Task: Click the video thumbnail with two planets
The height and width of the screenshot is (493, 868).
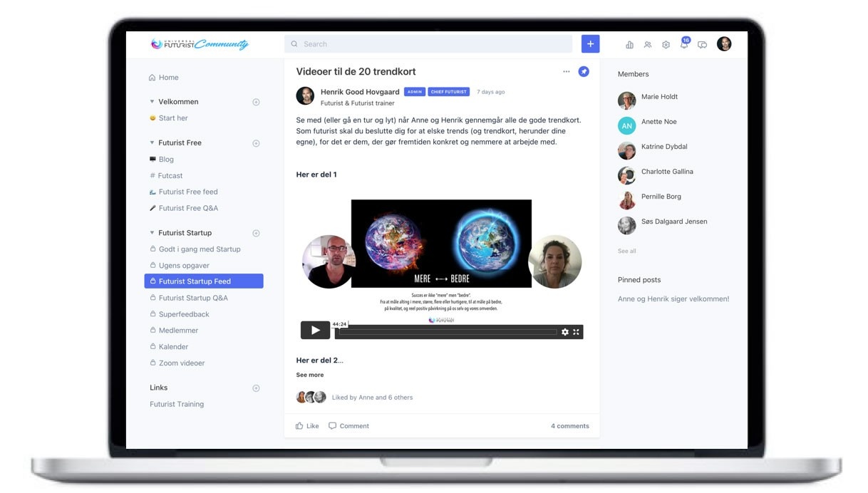Action: click(x=441, y=244)
